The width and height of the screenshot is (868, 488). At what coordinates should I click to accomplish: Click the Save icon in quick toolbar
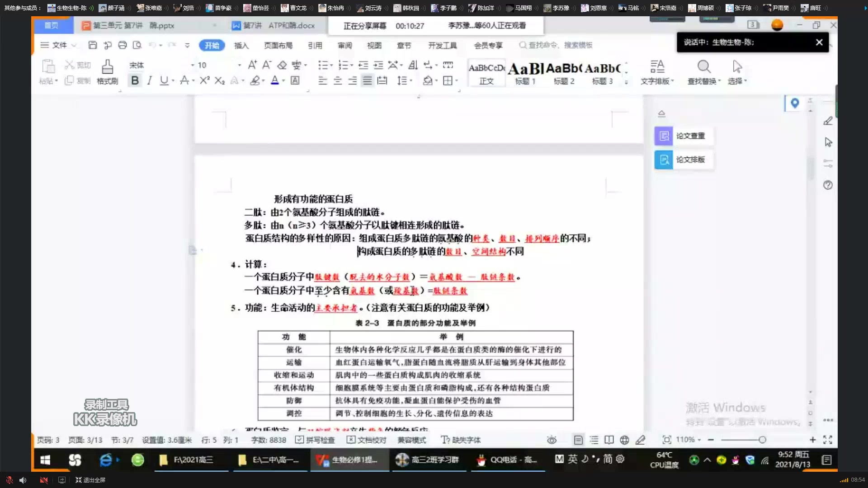pos(93,45)
